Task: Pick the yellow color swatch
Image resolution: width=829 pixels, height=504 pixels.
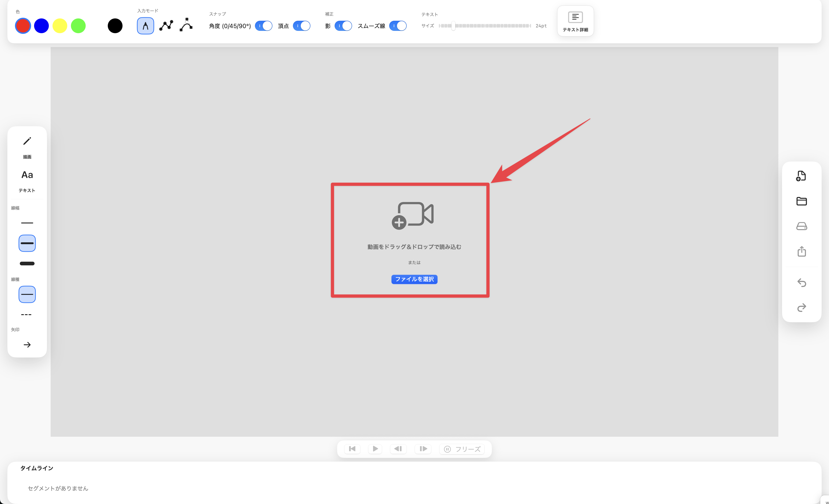Action: 60,26
